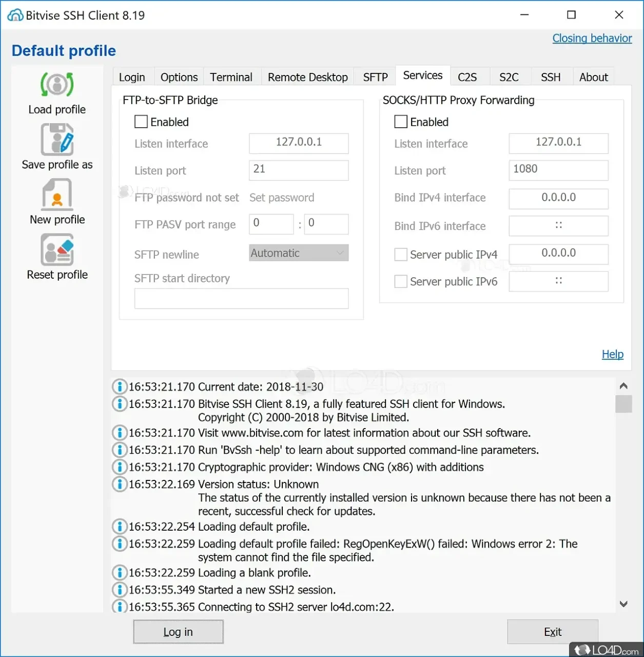
Task: Click info icon beside Current date log entry
Action: pyautogui.click(x=119, y=387)
